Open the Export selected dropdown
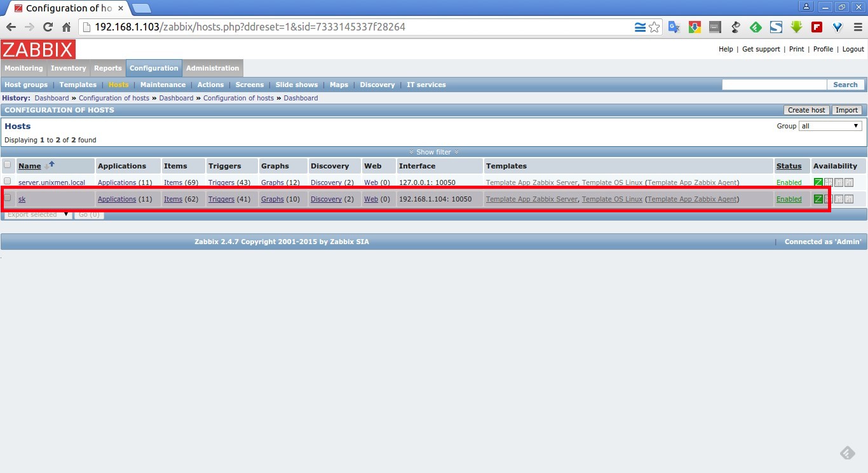 pos(37,215)
